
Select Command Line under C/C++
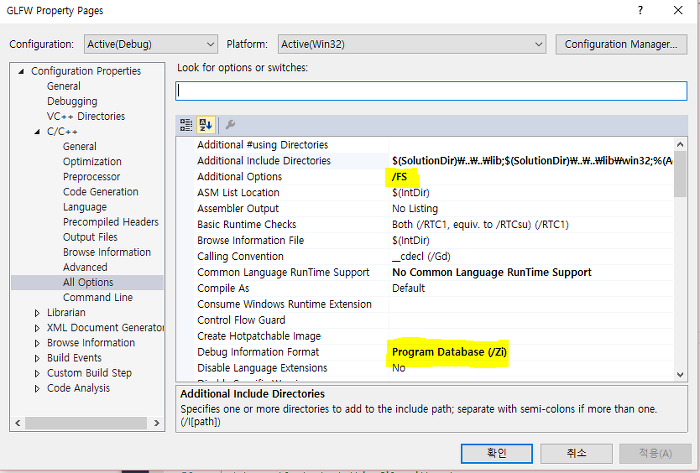[x=98, y=298]
